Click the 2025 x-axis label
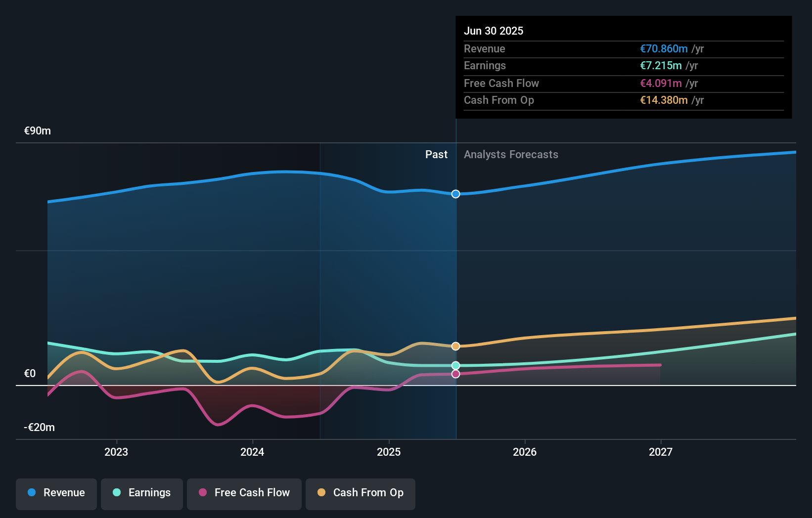This screenshot has width=812, height=518. tap(389, 452)
